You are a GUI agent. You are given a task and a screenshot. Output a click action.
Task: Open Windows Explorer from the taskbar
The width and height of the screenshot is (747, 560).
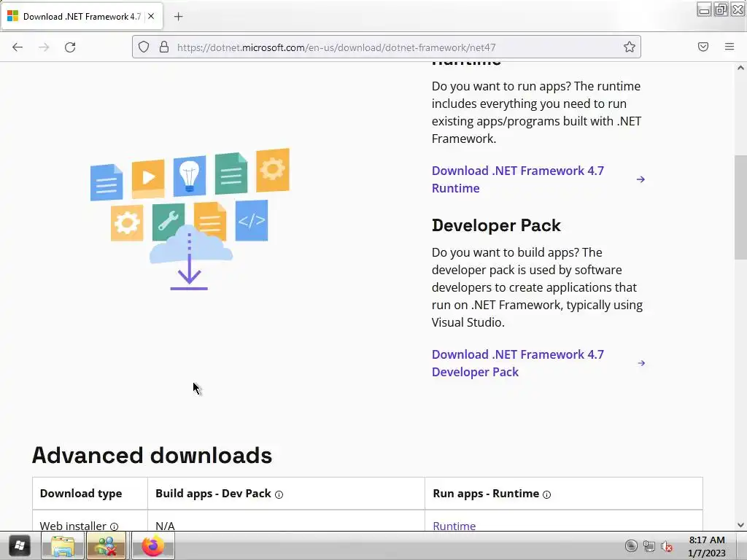point(63,545)
